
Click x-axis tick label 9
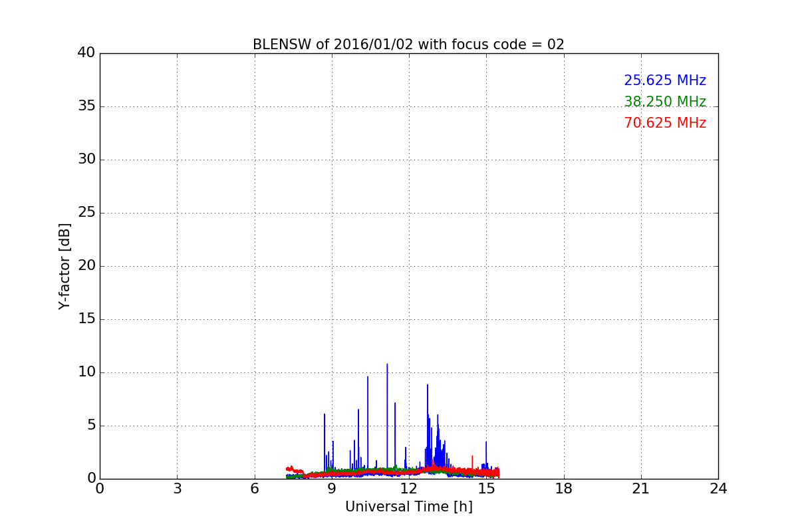pyautogui.click(x=332, y=489)
